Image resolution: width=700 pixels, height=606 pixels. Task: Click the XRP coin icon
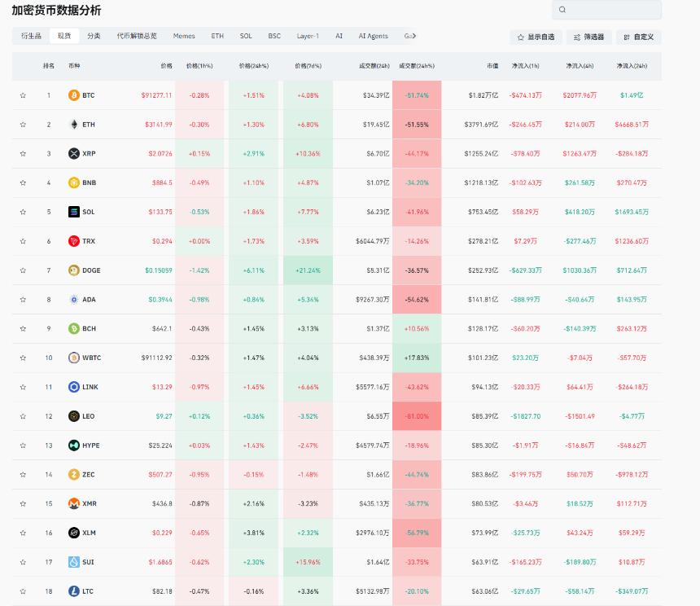tap(73, 154)
